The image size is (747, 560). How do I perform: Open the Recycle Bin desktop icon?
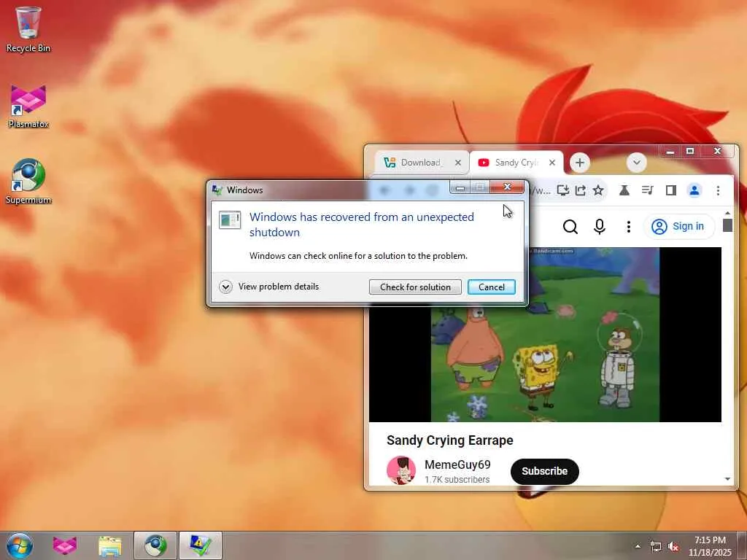[28, 29]
